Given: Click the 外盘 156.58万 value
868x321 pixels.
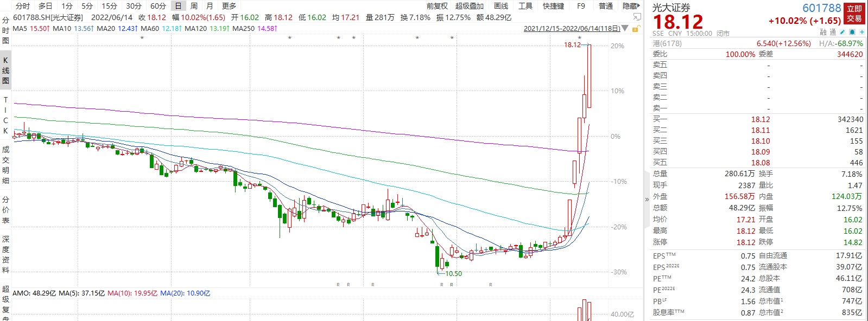Looking at the screenshot, I should [x=740, y=196].
